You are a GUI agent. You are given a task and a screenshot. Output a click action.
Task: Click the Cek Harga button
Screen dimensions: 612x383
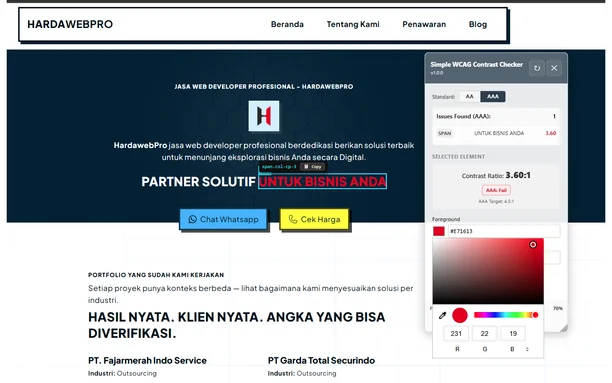(314, 219)
